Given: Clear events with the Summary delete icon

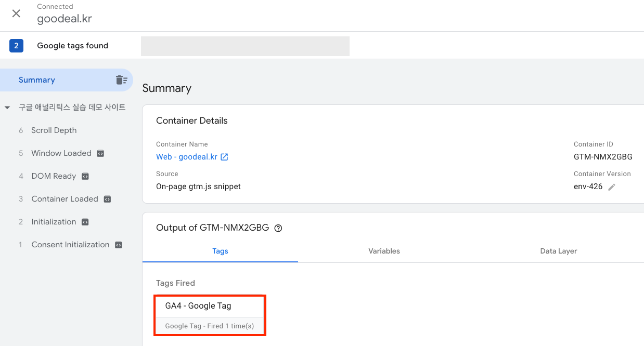Looking at the screenshot, I should [x=121, y=80].
